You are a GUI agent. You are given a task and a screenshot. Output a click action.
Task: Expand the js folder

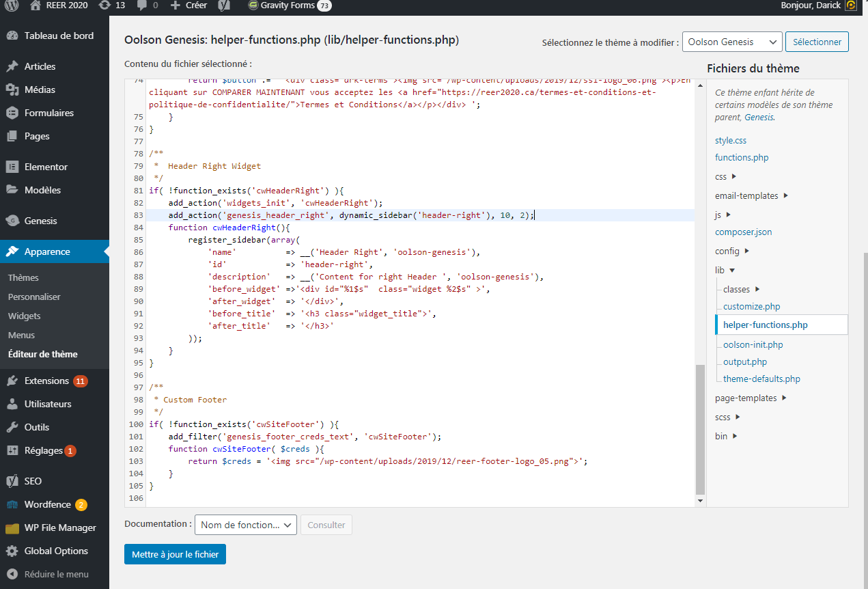point(729,215)
